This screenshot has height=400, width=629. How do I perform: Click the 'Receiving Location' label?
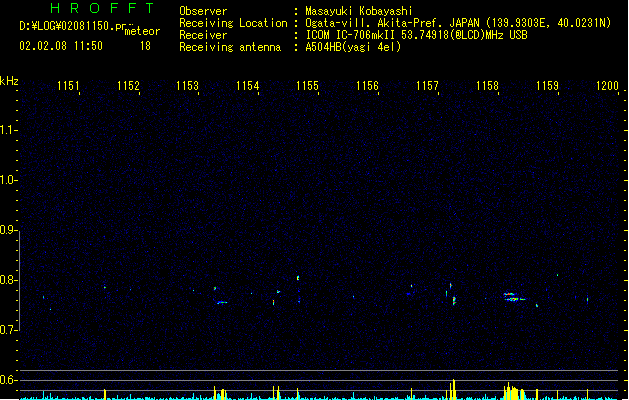click(x=233, y=23)
